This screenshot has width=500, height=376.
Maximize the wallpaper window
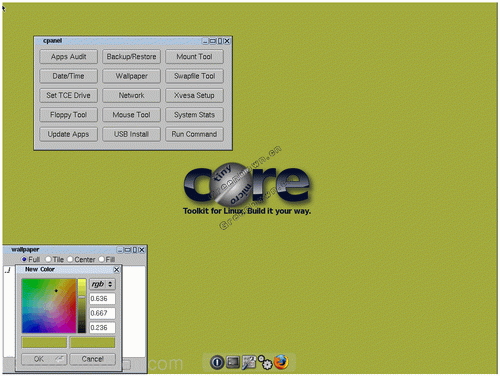point(127,250)
